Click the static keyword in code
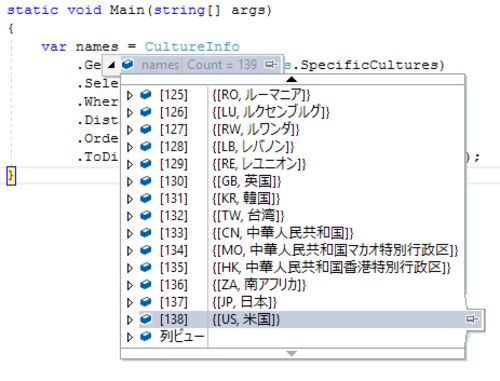The image size is (500, 381). (33, 10)
